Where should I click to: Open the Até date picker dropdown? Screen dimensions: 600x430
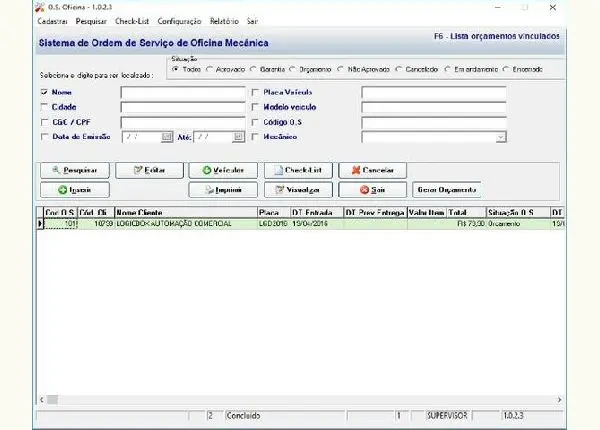[x=238, y=137]
